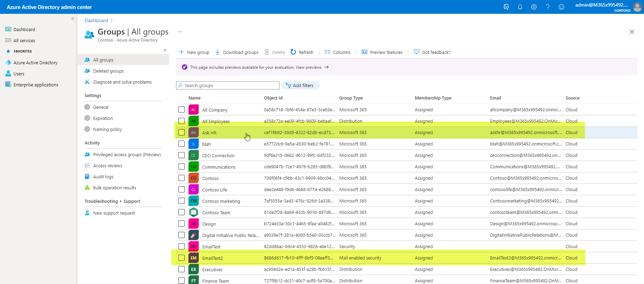The width and height of the screenshot is (644, 284).
Task: Select the CEO Connection checkbox
Action: [x=182, y=155]
